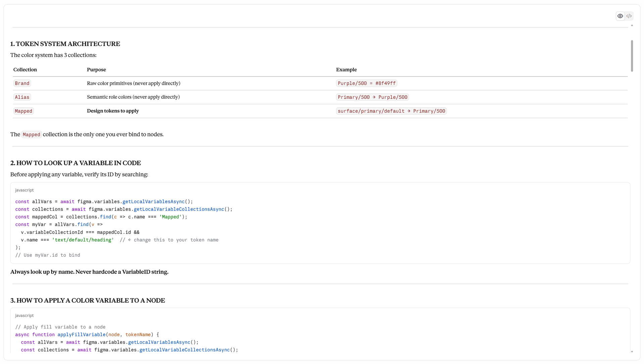The image size is (644, 364).
Task: Click 'Raw color primitives (never apply directly)'
Action: (x=133, y=83)
